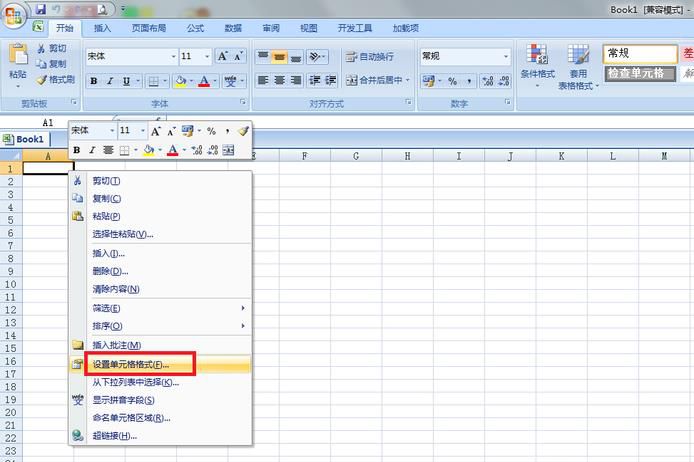This screenshot has width=694, height=462.
Task: Toggle middle align in the ribbon
Action: click(x=279, y=57)
